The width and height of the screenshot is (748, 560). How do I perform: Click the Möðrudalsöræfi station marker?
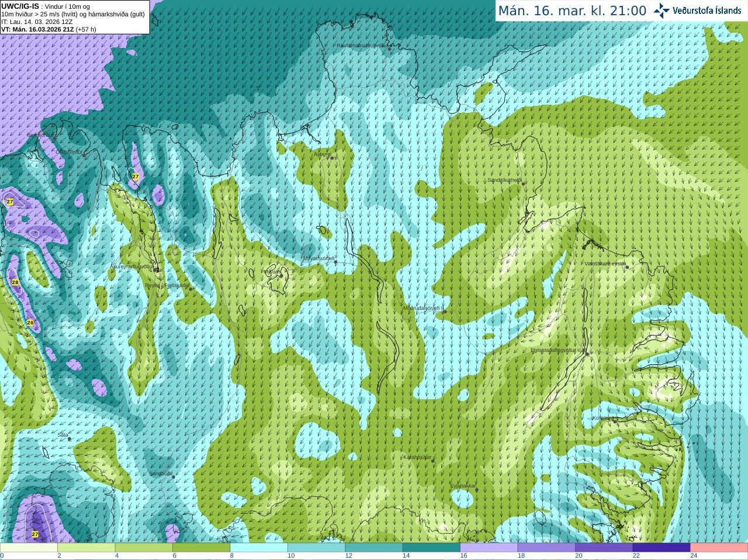[445, 312]
